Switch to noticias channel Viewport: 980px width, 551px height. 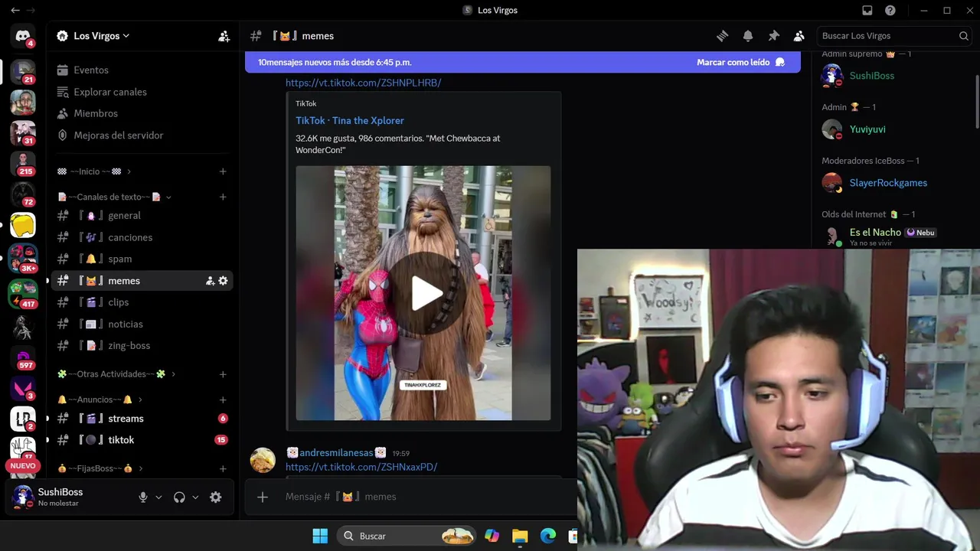pos(142,324)
